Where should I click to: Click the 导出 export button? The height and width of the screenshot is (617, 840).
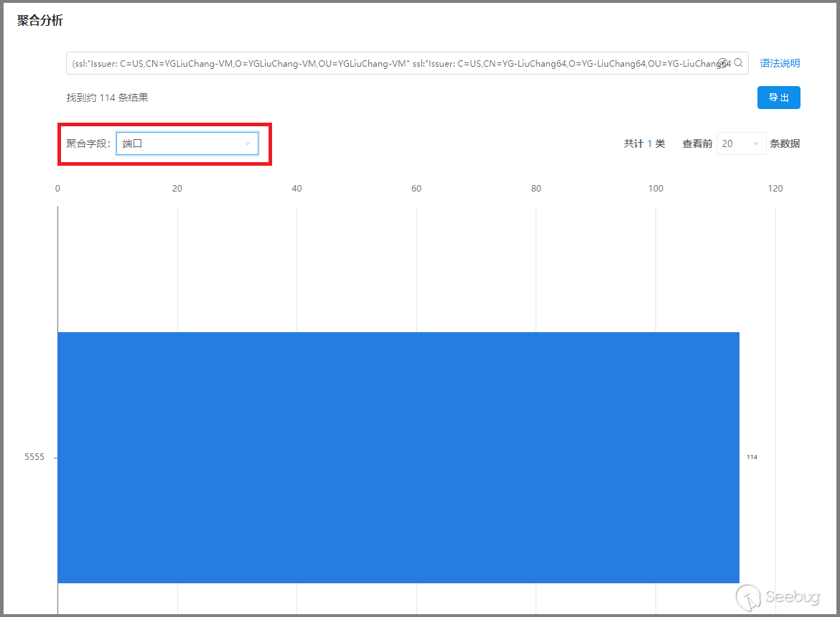coord(778,98)
